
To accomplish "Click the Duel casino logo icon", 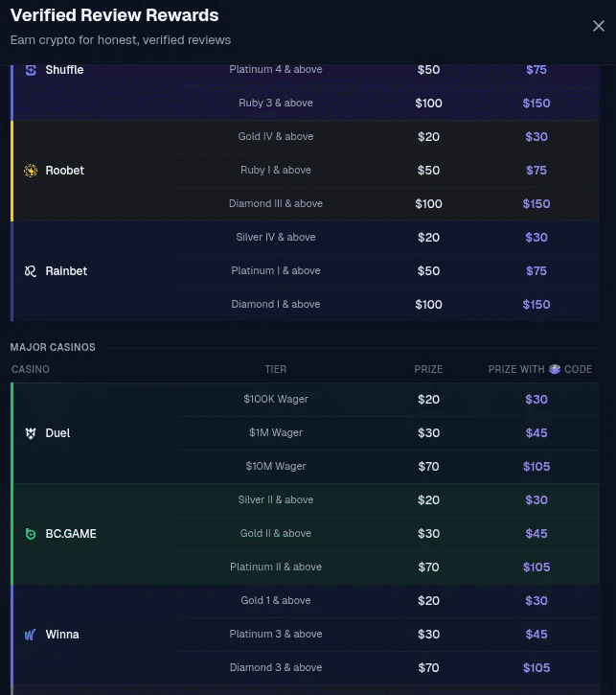I will tap(31, 433).
